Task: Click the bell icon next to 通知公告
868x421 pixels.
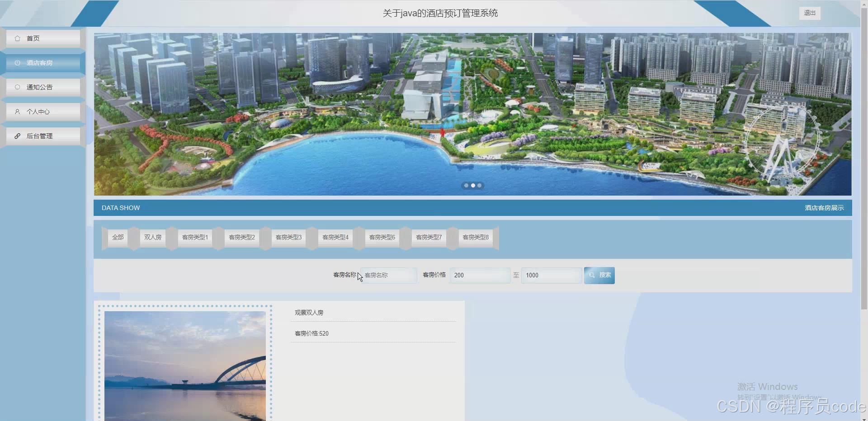Action: [17, 87]
